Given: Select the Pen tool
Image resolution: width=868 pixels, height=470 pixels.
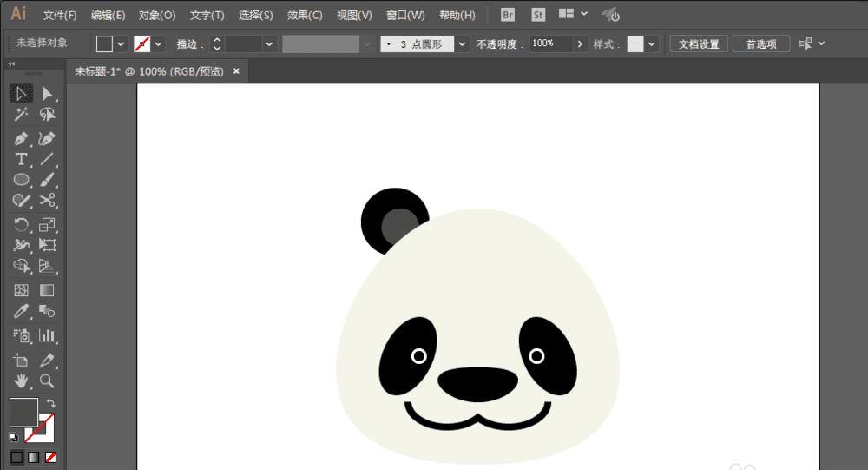Looking at the screenshot, I should (x=21, y=138).
